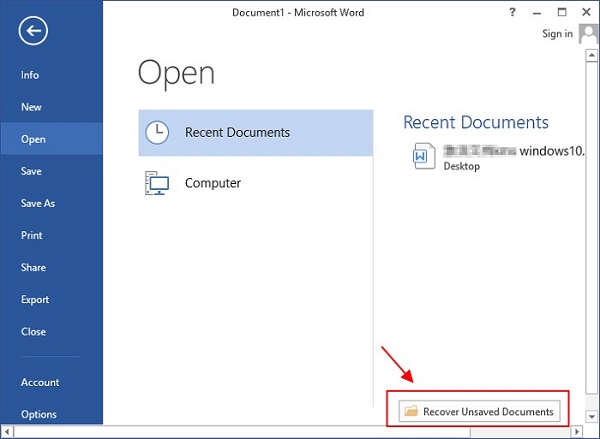
Task: Select Recent Documents with the clock icon
Action: [255, 132]
